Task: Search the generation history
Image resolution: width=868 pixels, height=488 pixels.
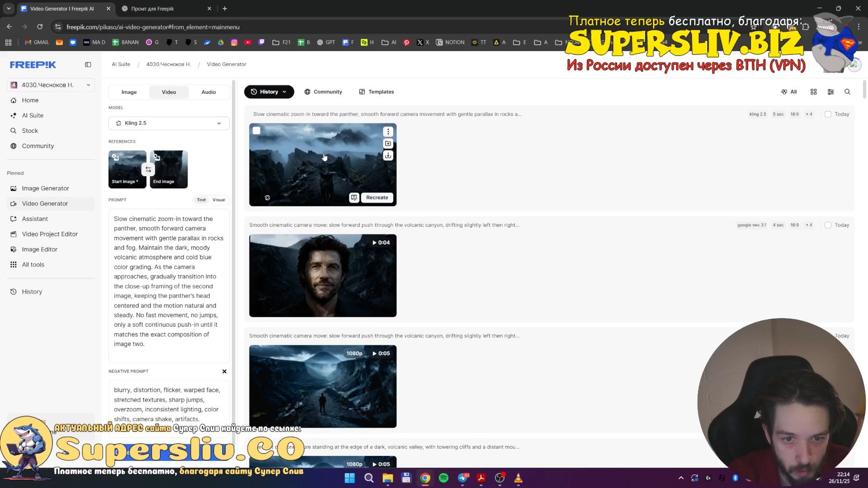Action: coord(848,92)
